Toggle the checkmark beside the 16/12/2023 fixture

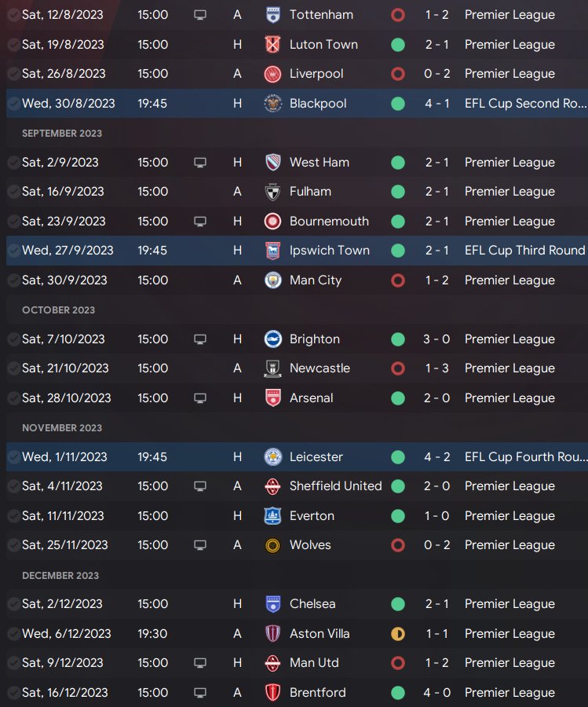coord(13,693)
